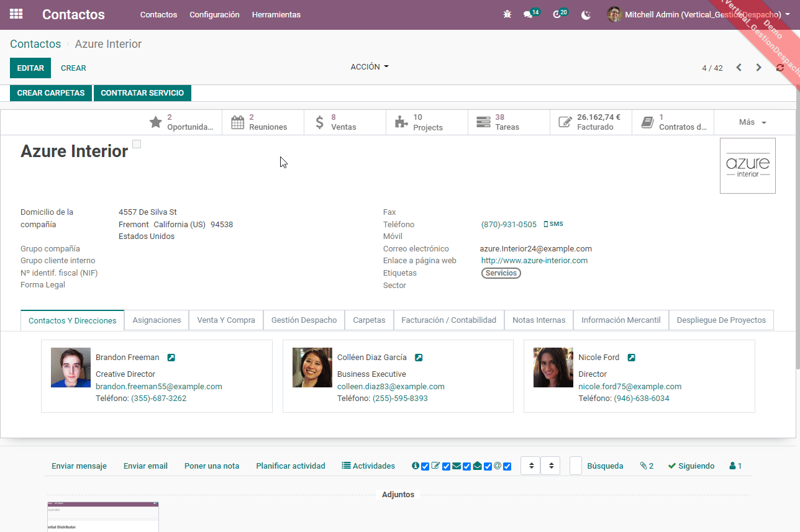Image resolution: width=800 pixels, height=532 pixels.
Task: Toggle dark mode moon icon
Action: point(586,14)
